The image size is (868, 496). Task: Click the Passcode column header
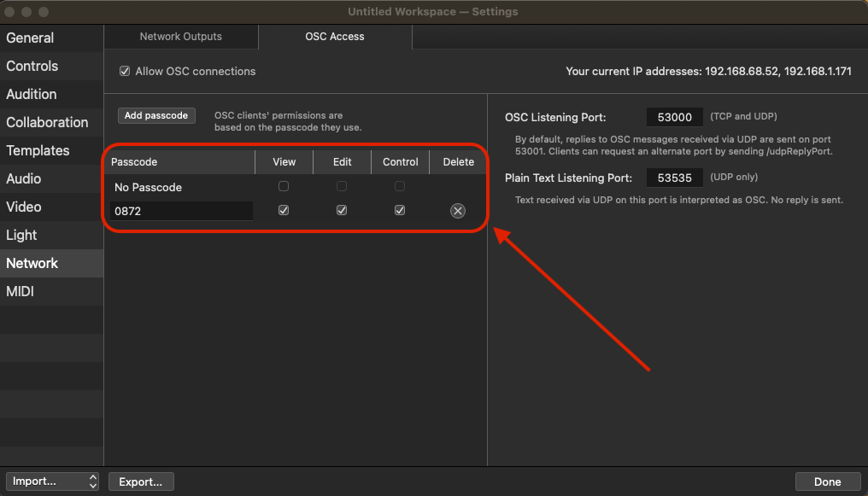[x=179, y=162]
